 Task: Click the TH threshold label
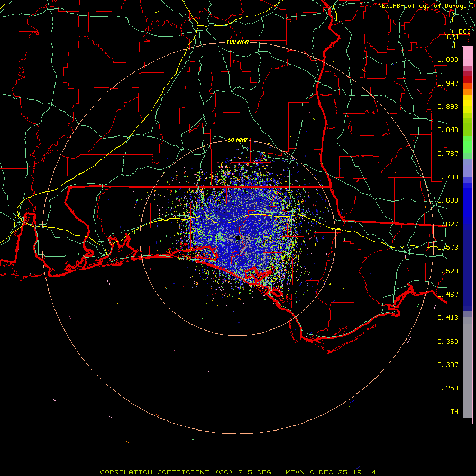(x=454, y=411)
